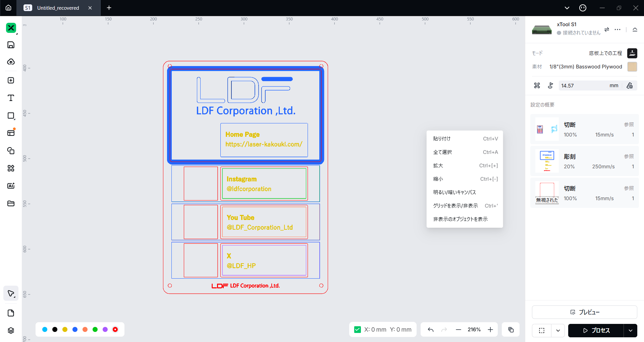
Task: Open the shape rectangle tool
Action: (11, 116)
